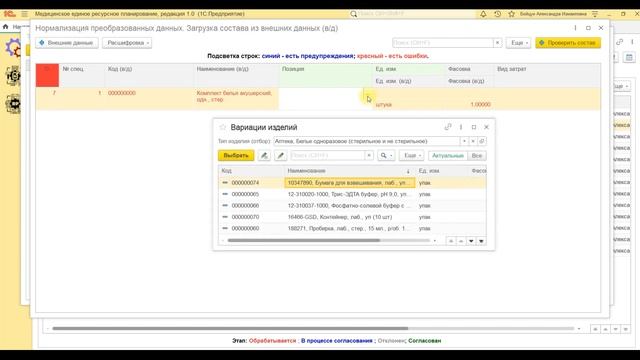Select row 000000065 Трис-ЭДТА буфер
Screen dimensions: 640x360
click(x=352, y=194)
